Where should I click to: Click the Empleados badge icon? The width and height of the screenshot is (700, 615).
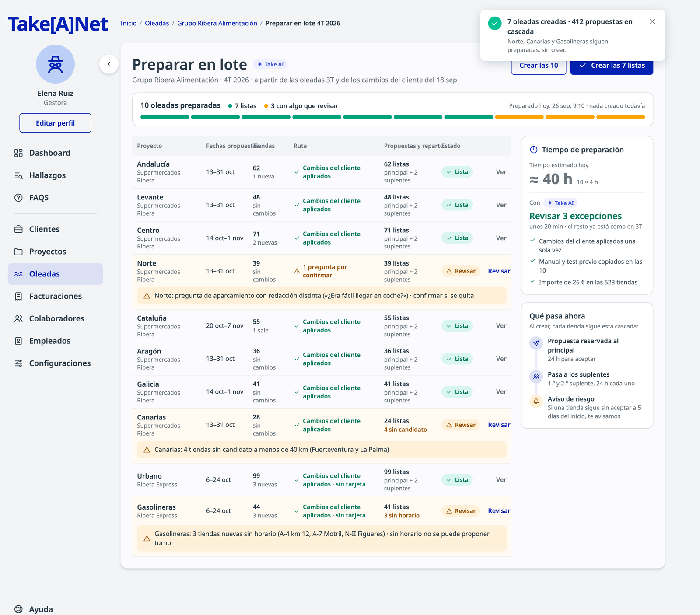[x=18, y=341]
